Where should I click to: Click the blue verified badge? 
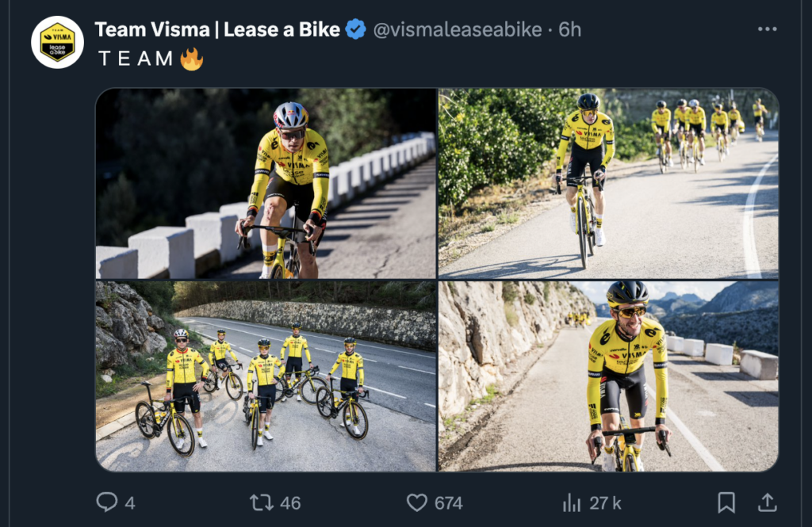[355, 30]
